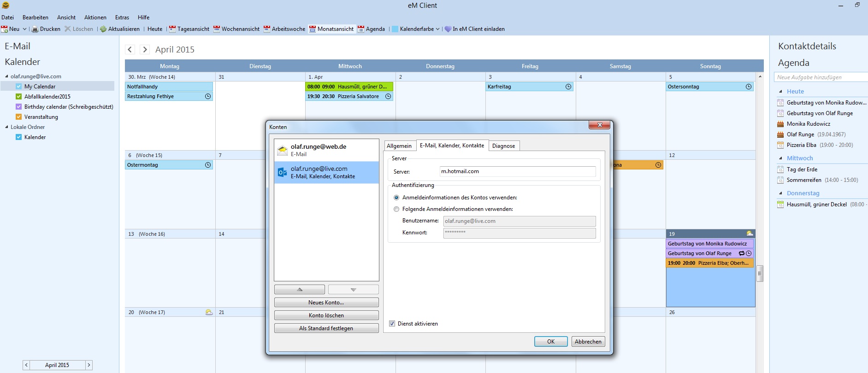The image size is (868, 373).
Task: Open the E-Mail section in sidebar
Action: pyautogui.click(x=18, y=46)
